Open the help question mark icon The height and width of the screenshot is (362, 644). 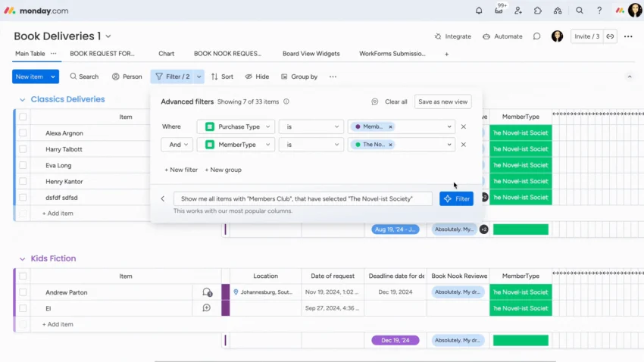[x=599, y=11]
